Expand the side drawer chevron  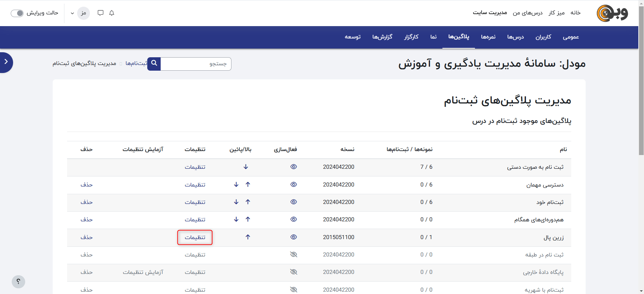(6, 62)
